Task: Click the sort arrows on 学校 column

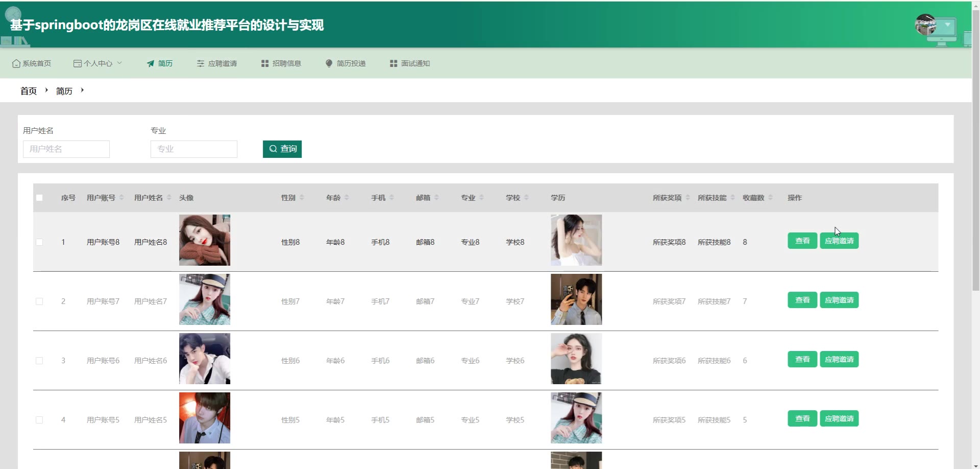Action: (526, 198)
